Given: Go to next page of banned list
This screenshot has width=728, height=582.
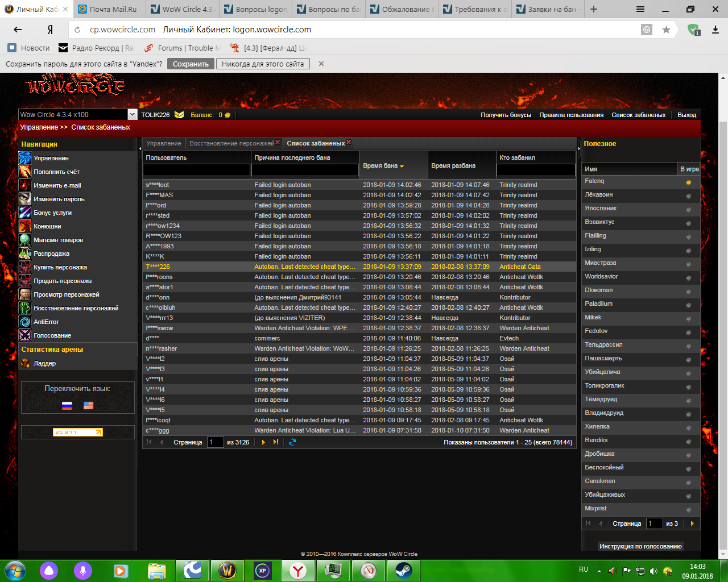Looking at the screenshot, I should pyautogui.click(x=263, y=442).
